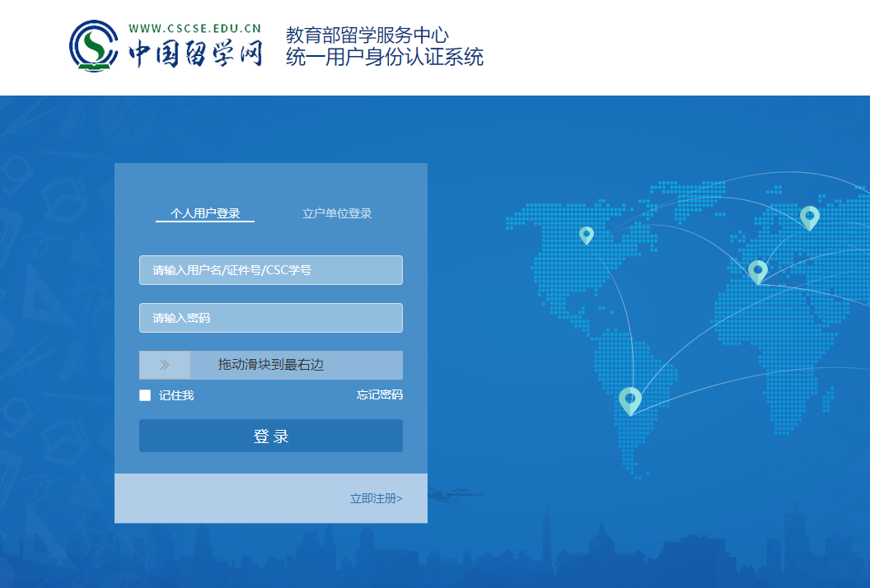Click the WWW.CSCSE.EDU.CN text
Viewport: 870px width, 588px height.
click(x=194, y=28)
